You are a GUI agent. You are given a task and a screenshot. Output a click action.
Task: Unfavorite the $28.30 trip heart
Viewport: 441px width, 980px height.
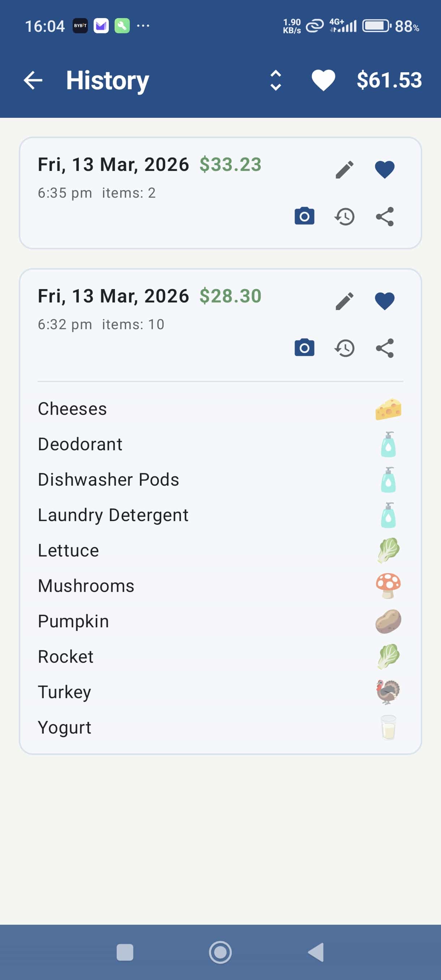pyautogui.click(x=384, y=301)
